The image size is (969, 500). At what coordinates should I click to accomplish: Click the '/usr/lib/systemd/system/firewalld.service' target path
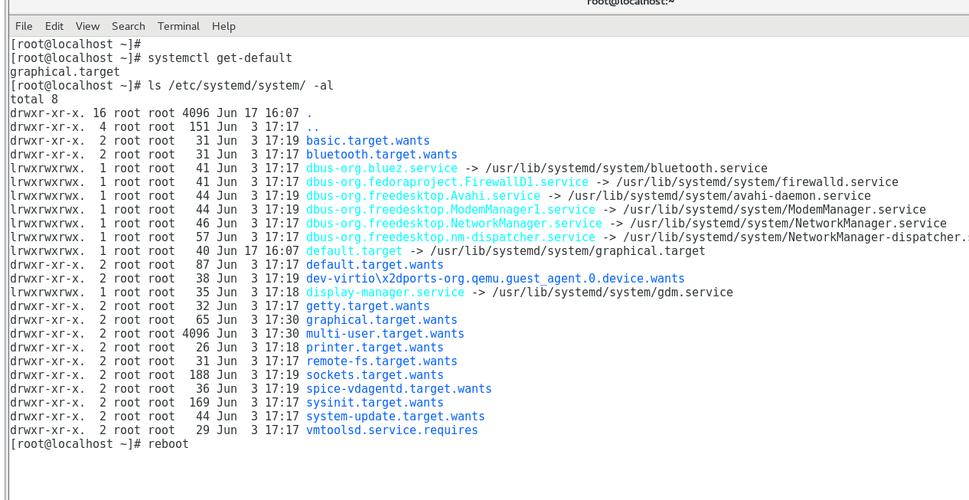tap(757, 182)
